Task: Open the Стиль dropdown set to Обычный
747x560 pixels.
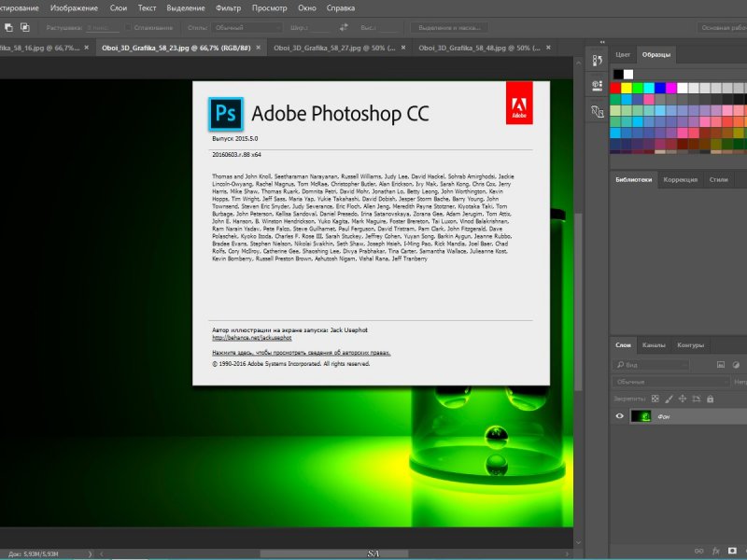Action: tap(247, 28)
